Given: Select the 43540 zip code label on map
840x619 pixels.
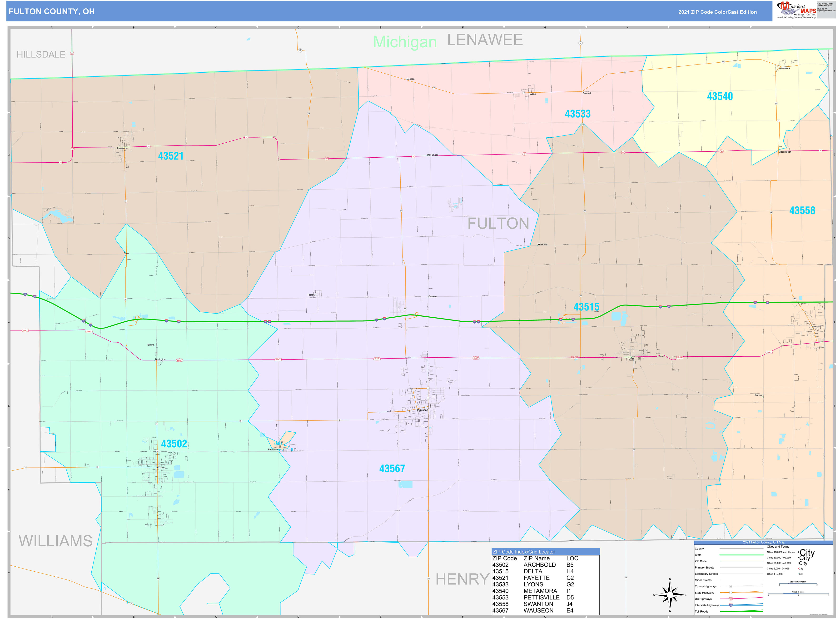Looking at the screenshot, I should 720,96.
